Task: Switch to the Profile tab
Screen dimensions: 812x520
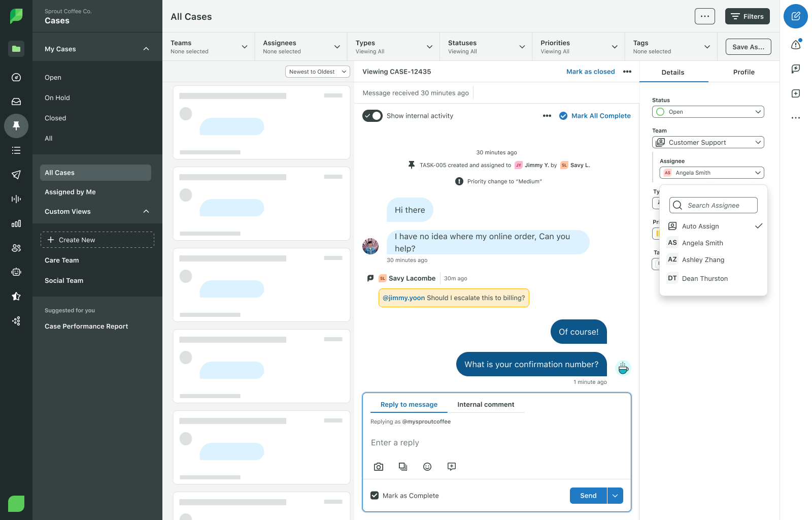Action: pyautogui.click(x=743, y=72)
